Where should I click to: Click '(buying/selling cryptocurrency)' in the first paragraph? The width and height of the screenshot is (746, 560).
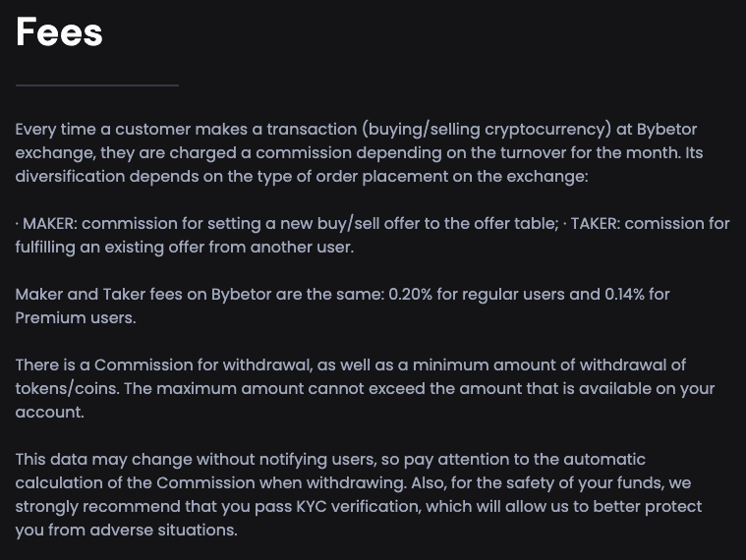coord(487,130)
